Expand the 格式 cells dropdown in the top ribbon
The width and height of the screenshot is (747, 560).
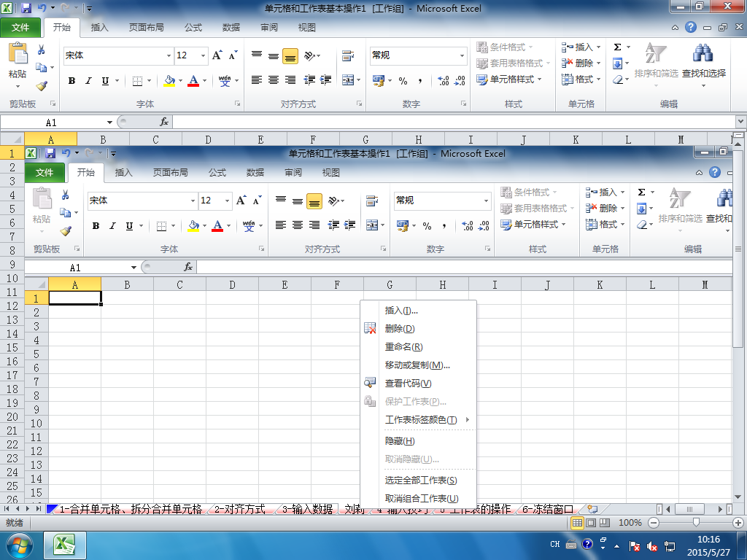click(x=598, y=79)
